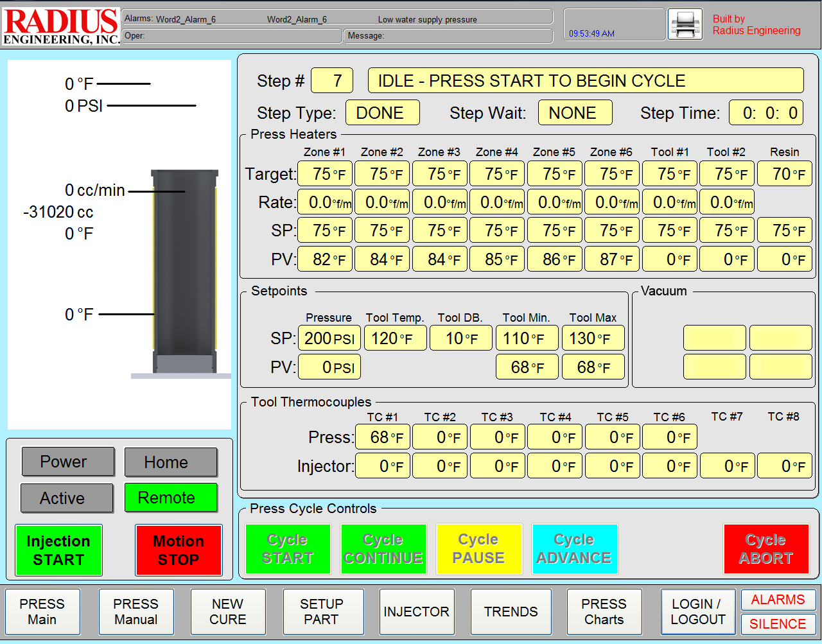The width and height of the screenshot is (822, 644).
Task: Switch to the TRENDS screen
Action: 511,612
